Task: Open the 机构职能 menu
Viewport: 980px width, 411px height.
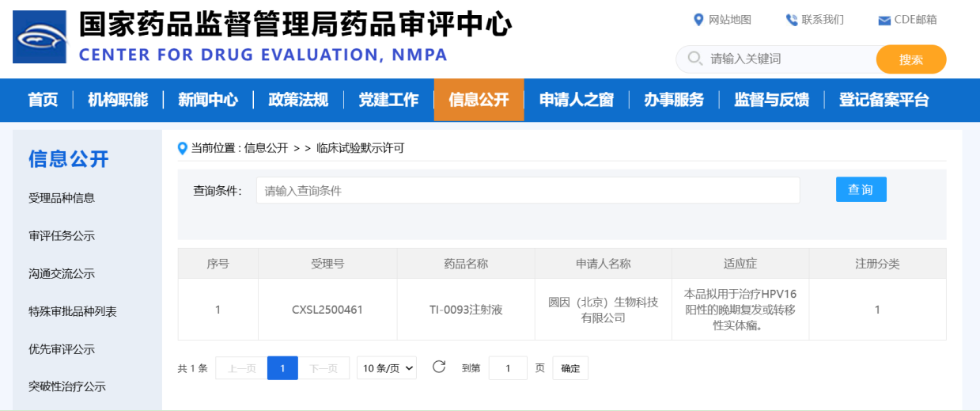Action: [x=118, y=100]
